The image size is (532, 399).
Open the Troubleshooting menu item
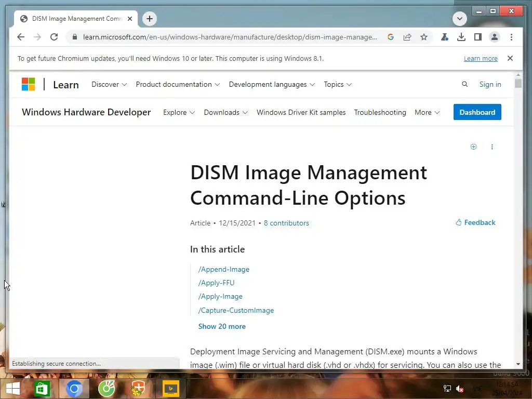[x=380, y=112]
